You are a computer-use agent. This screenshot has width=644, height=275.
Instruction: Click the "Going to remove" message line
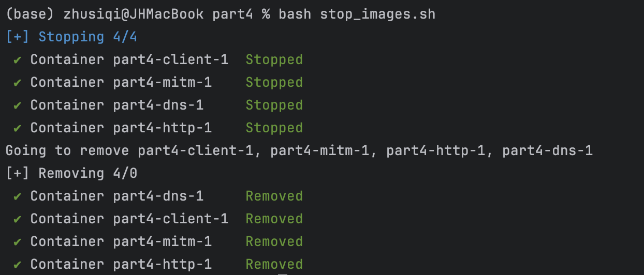(299, 151)
